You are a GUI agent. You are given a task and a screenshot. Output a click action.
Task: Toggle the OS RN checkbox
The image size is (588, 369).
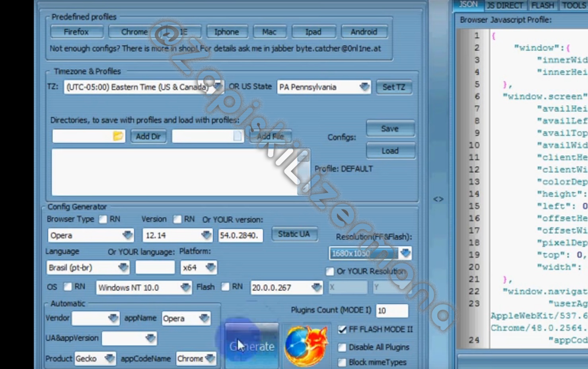(x=68, y=287)
